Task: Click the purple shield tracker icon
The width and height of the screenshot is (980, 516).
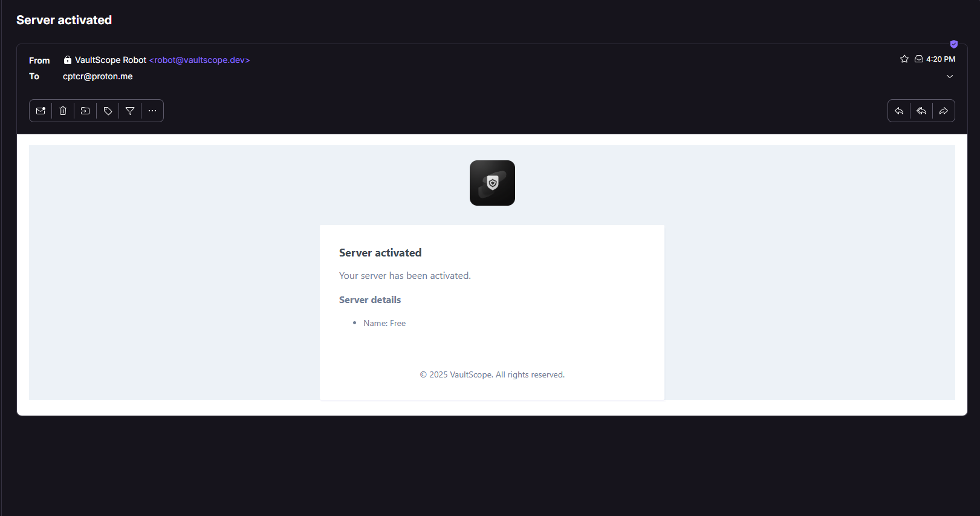Action: coord(954,44)
